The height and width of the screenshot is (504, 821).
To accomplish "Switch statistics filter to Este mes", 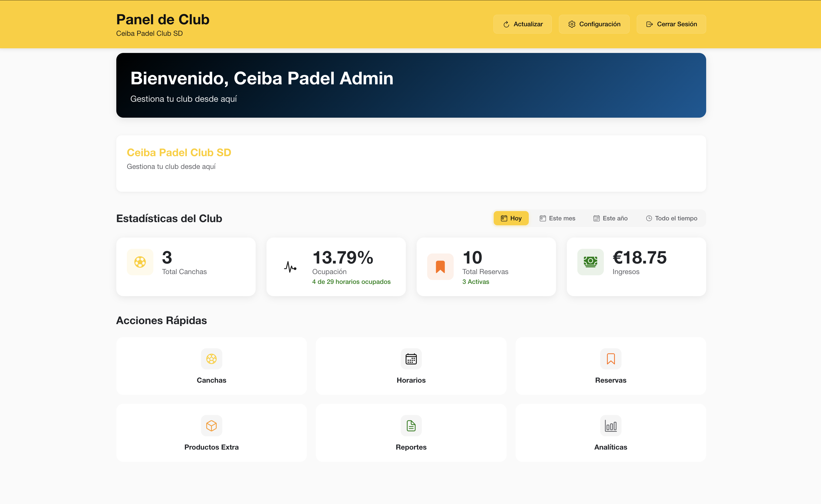I will click(x=557, y=218).
